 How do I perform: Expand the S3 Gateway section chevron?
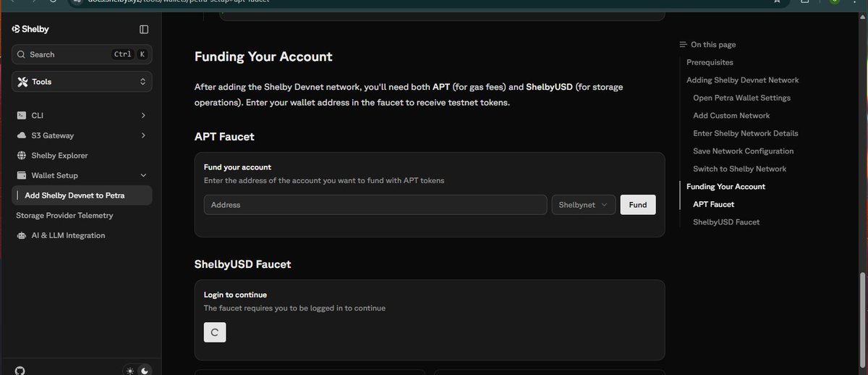(x=143, y=135)
